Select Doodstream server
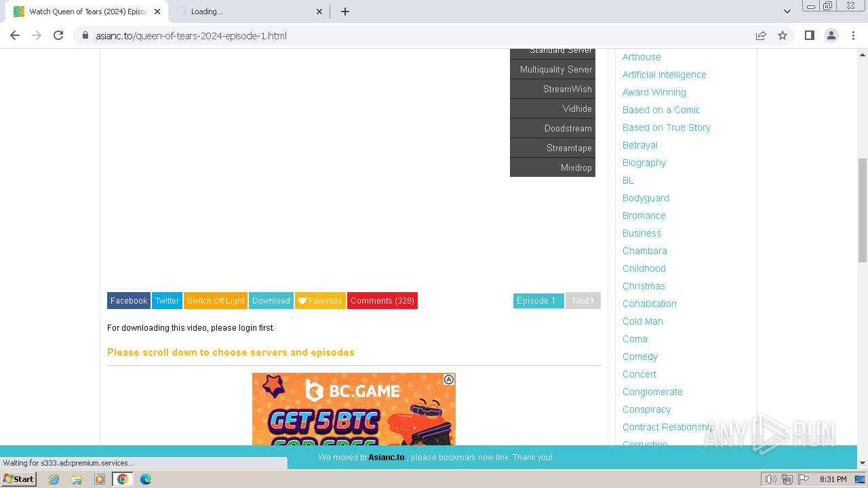The image size is (868, 488). pos(553,129)
